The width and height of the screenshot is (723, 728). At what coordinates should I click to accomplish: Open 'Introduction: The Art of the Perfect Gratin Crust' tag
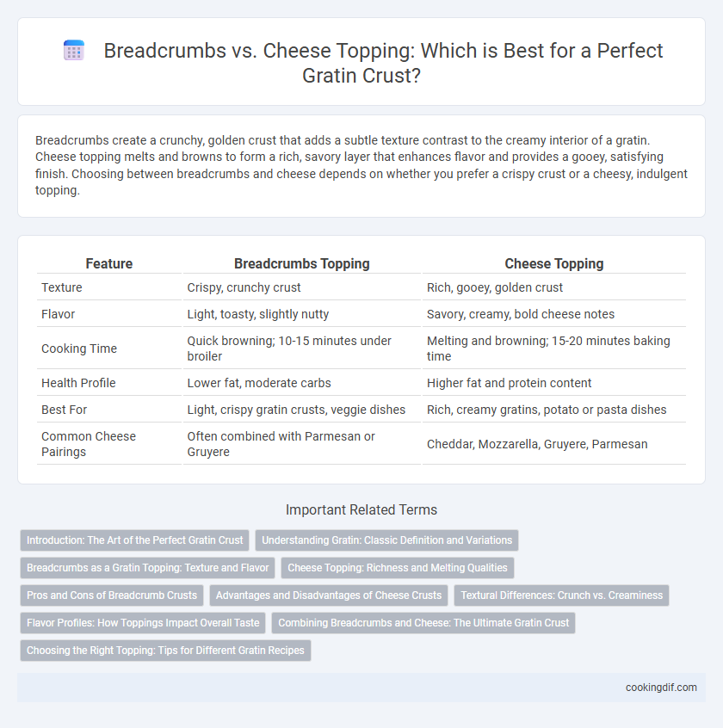tap(134, 540)
